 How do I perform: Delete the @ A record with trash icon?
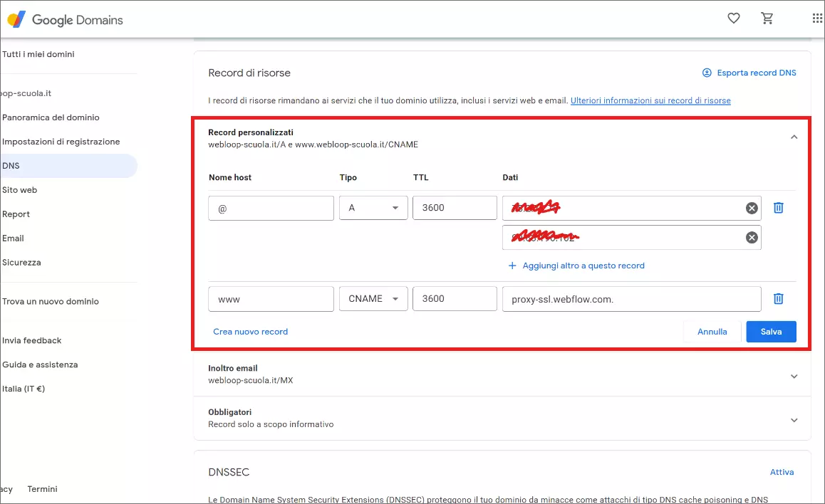(779, 208)
